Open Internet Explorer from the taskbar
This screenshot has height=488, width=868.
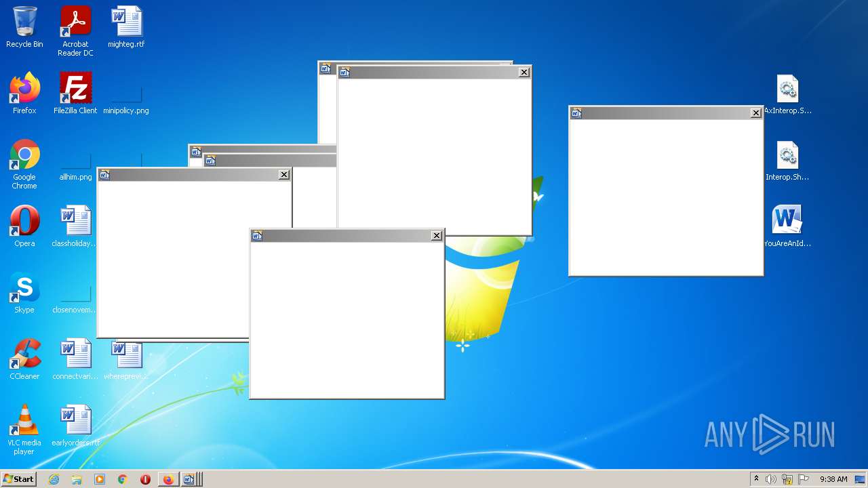pyautogui.click(x=54, y=479)
